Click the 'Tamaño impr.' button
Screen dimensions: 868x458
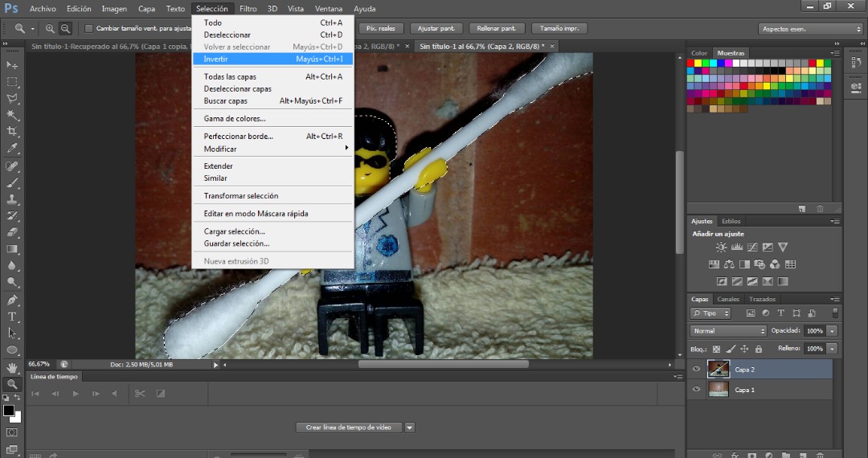click(x=559, y=28)
